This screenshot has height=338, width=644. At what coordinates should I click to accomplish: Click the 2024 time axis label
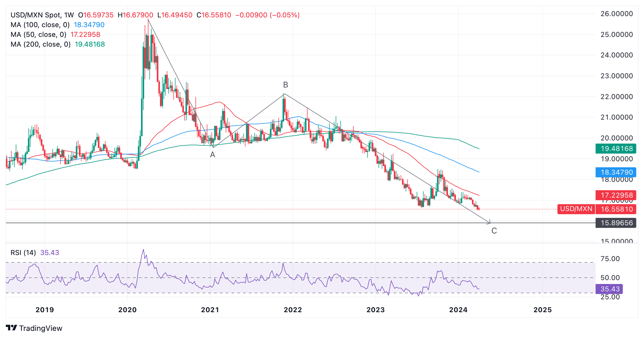coord(458,310)
